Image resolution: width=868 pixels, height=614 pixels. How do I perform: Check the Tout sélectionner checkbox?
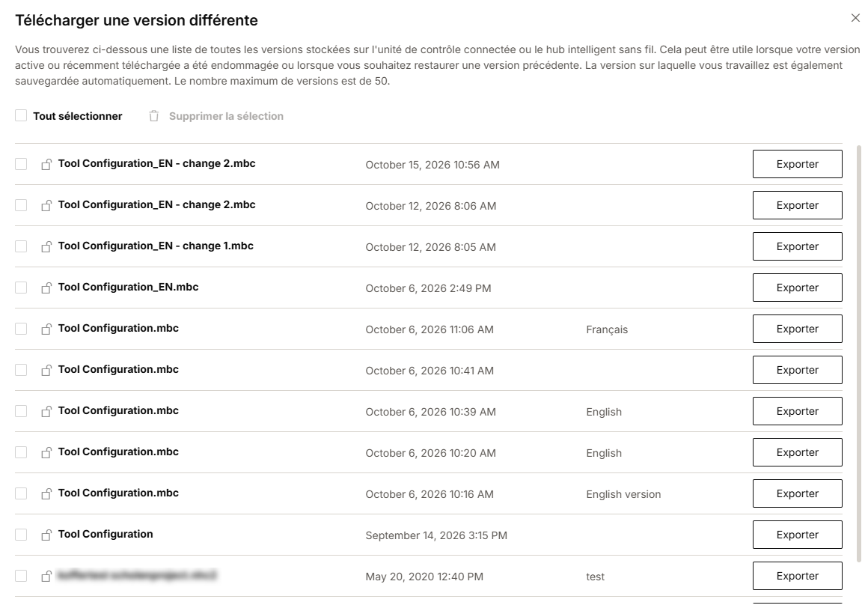click(21, 115)
